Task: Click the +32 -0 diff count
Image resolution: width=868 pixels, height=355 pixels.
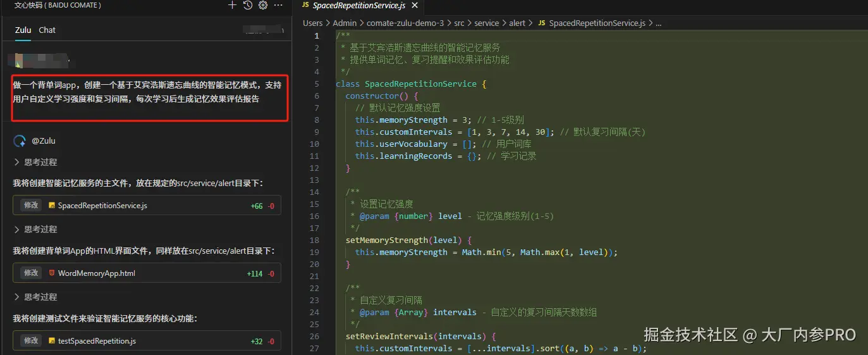Action: [262, 341]
